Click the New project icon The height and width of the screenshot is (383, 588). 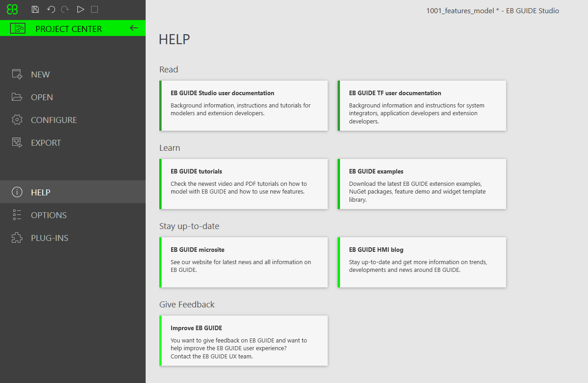click(17, 74)
